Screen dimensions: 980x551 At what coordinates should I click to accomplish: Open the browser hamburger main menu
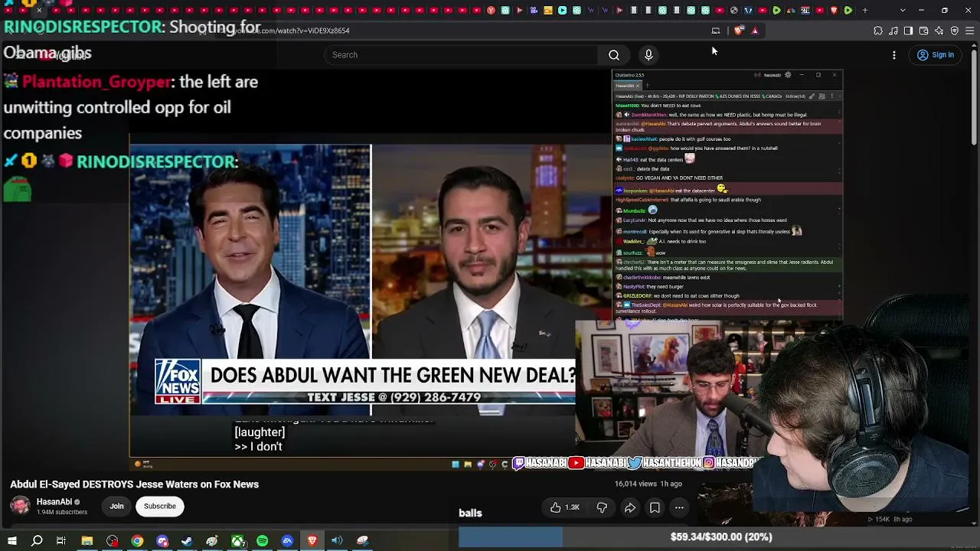(x=970, y=31)
